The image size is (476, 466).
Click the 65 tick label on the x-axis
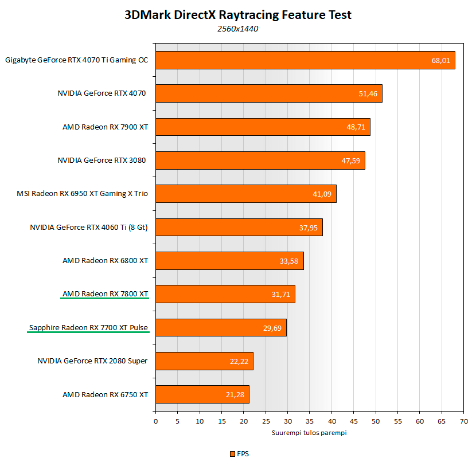pyautogui.click(x=442, y=421)
